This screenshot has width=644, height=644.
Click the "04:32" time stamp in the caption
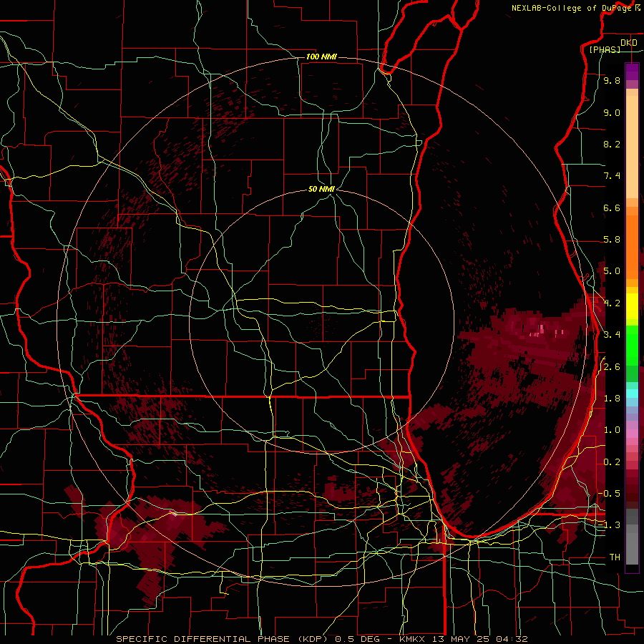[x=512, y=639]
